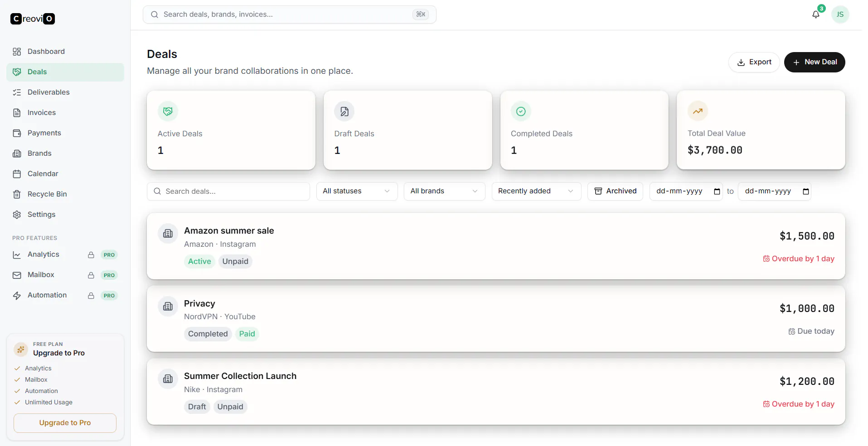Select Deals in the sidebar
Viewport: 868px width, 446px height.
(65, 72)
